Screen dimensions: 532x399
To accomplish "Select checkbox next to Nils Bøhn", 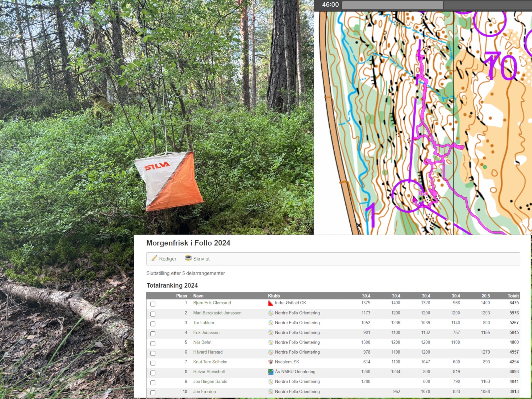I will pos(153,344).
